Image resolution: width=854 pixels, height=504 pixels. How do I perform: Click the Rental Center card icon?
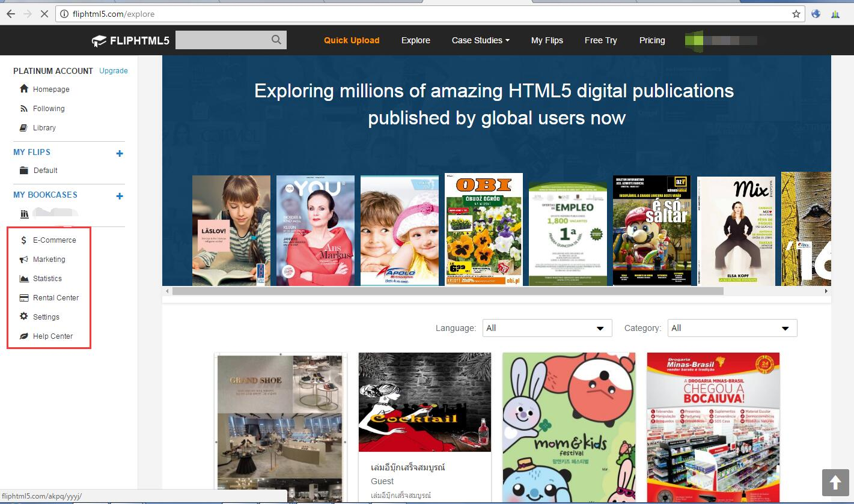[x=24, y=298]
